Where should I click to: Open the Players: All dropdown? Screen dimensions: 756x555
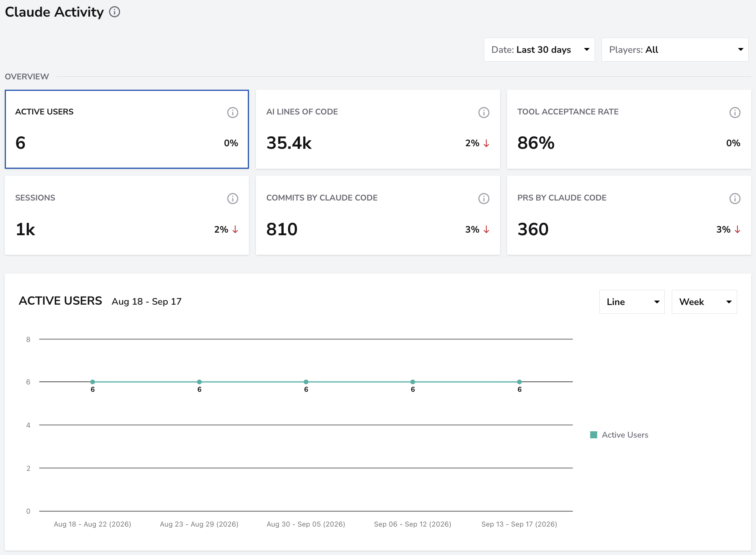point(675,49)
